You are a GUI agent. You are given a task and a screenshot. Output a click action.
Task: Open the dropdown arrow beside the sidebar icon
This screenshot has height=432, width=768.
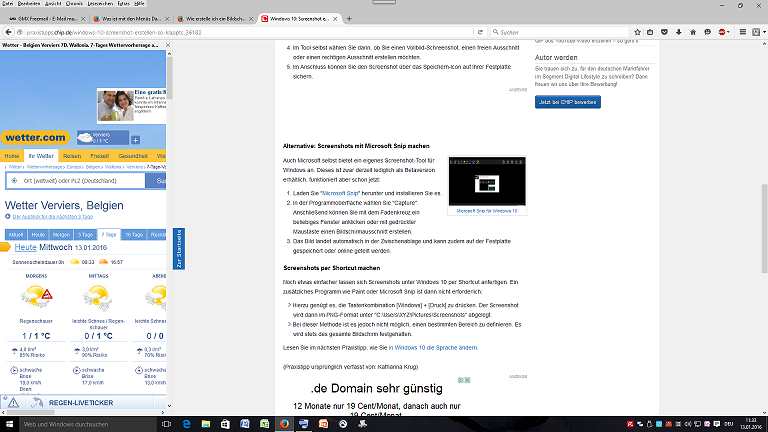[x=764, y=32]
